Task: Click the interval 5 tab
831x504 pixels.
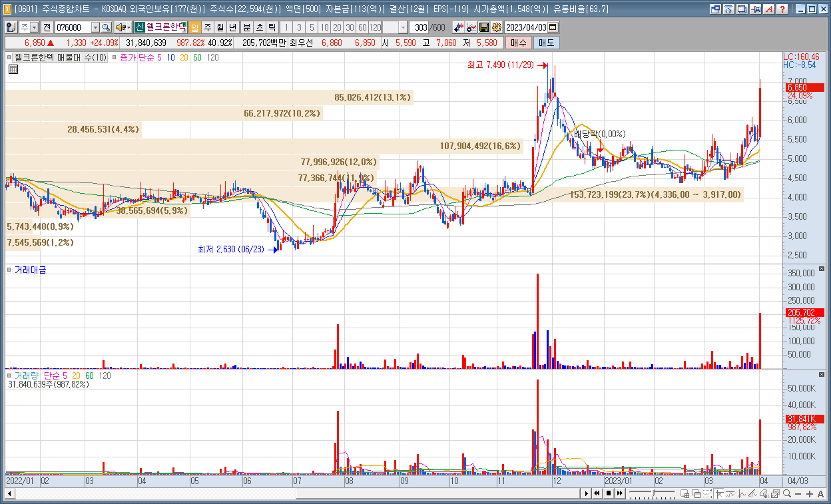Action: click(311, 27)
